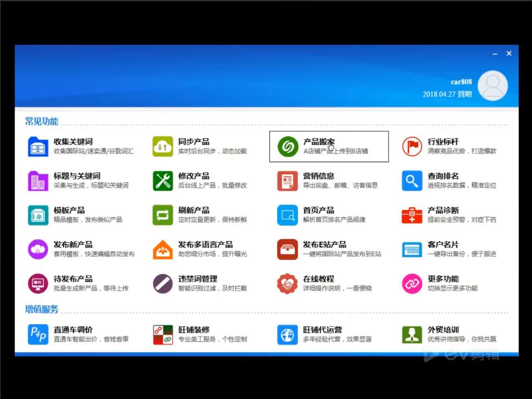The image size is (532, 399).
Task: Open the 产品搬家 green swirl icon
Action: tap(288, 146)
